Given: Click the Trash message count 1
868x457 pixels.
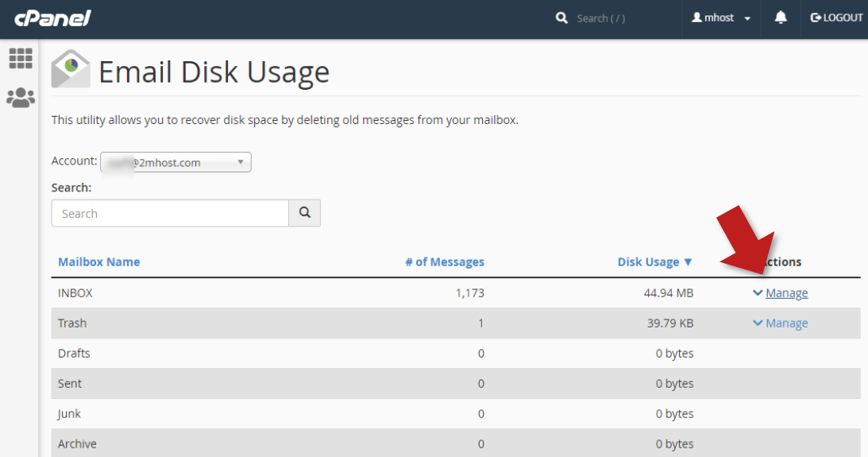Looking at the screenshot, I should tap(480, 323).
